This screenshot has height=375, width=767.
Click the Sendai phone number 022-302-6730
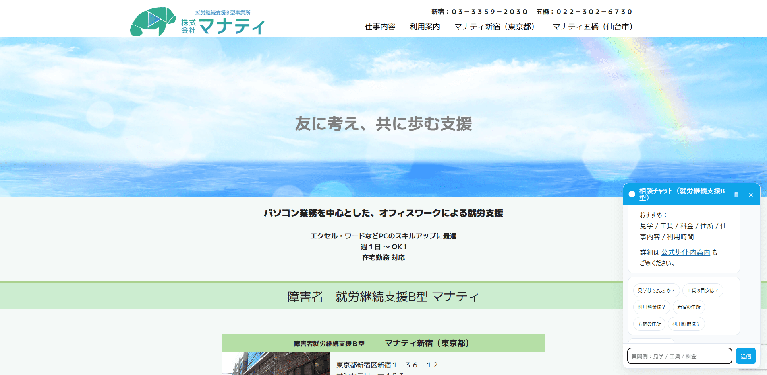[585, 11]
